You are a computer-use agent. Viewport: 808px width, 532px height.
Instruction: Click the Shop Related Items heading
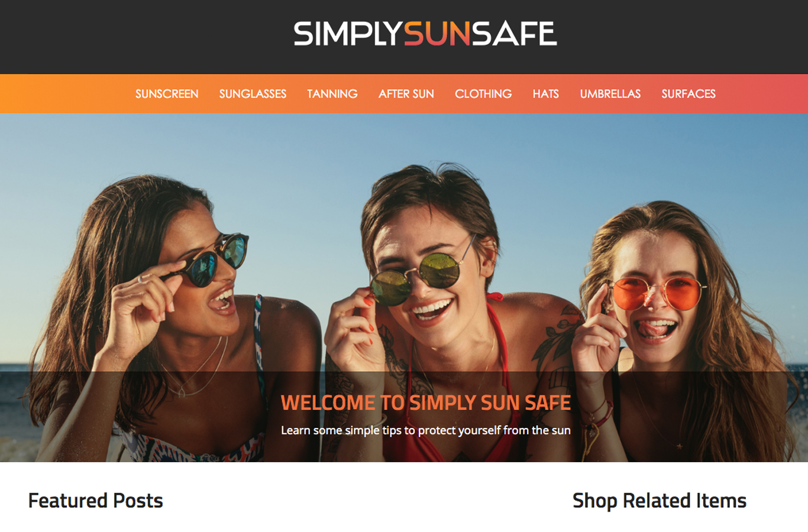tap(660, 501)
